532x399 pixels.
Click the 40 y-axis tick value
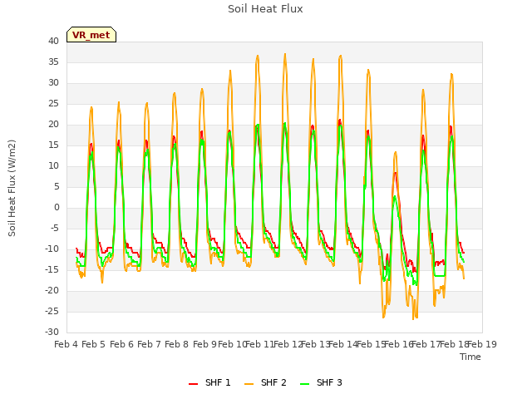(x=53, y=42)
